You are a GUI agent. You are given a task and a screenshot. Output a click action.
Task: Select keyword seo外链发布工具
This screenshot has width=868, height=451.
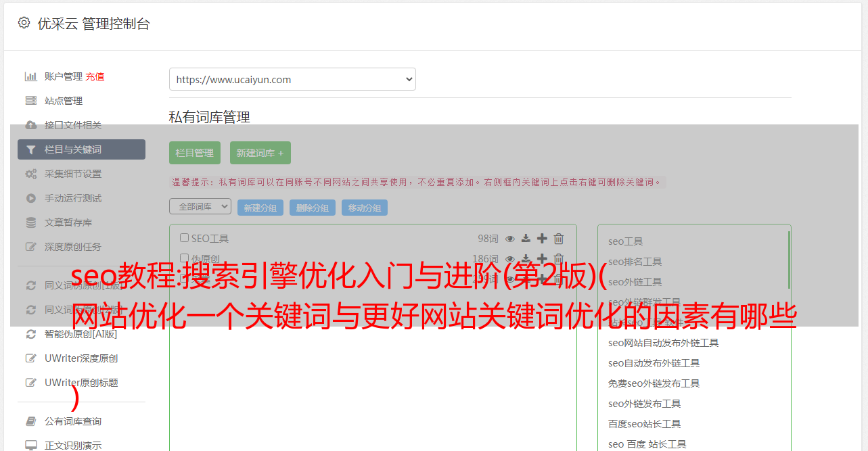click(645, 404)
